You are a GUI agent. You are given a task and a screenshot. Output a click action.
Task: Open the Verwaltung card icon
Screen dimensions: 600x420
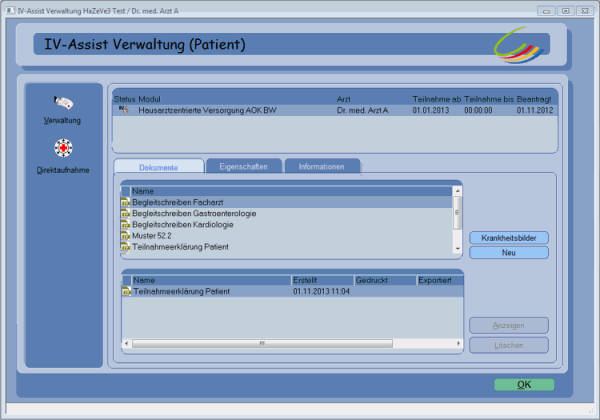(x=63, y=103)
